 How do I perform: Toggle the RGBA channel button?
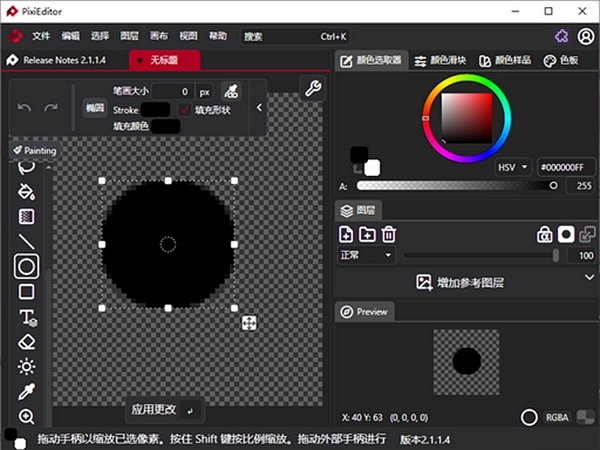click(557, 417)
